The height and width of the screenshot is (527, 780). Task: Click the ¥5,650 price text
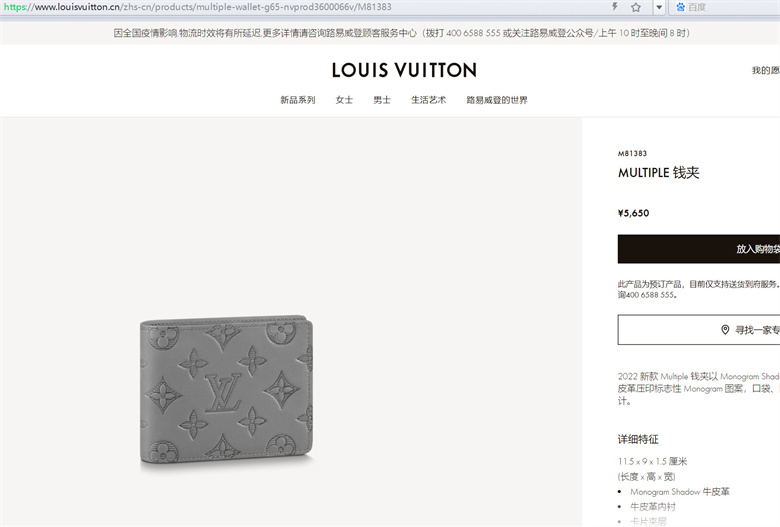coord(633,213)
